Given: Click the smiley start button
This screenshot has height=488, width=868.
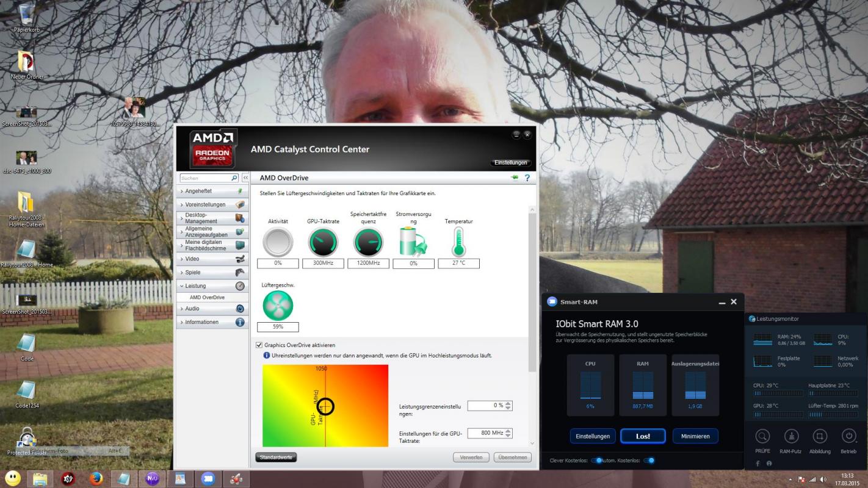Looking at the screenshot, I should (x=12, y=479).
